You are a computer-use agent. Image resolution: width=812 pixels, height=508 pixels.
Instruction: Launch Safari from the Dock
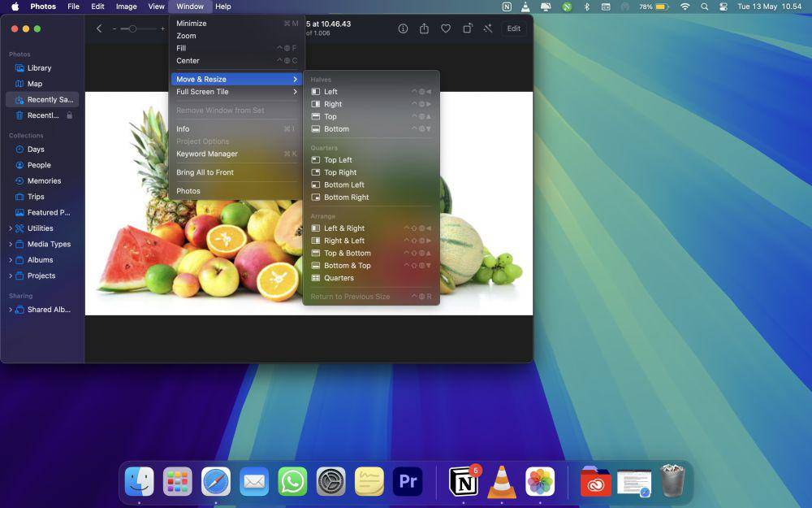tap(216, 481)
